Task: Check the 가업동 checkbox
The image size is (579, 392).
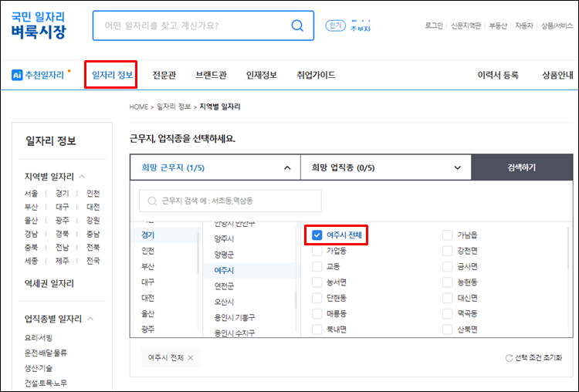Action: tap(317, 251)
